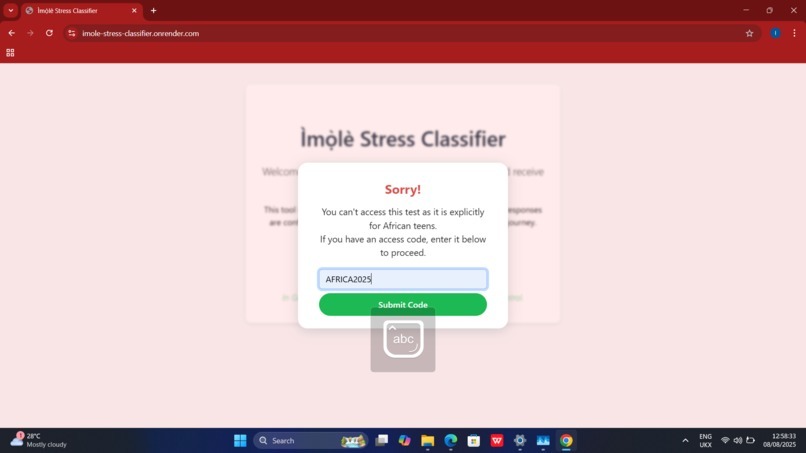Click the abc input method indicator
The image size is (806, 453).
point(403,339)
